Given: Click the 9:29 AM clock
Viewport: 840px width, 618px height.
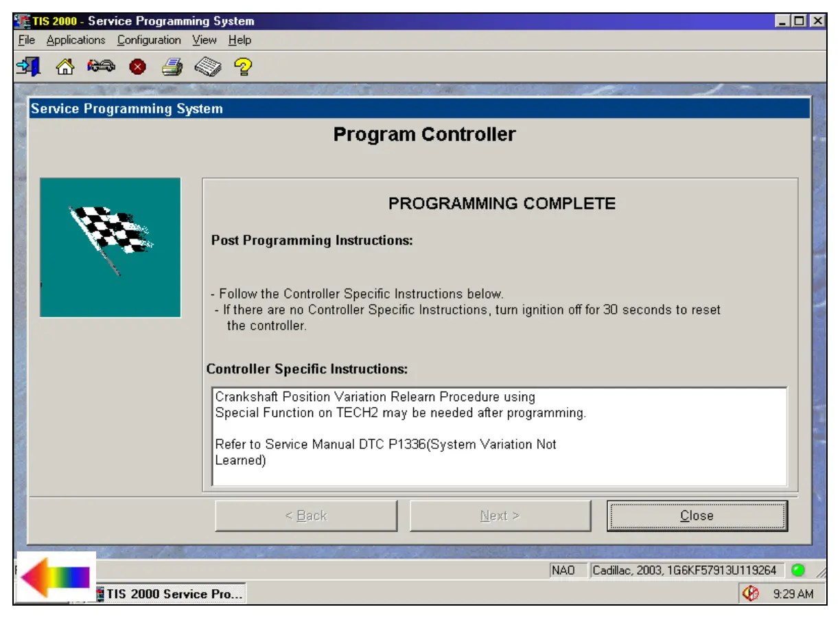Looking at the screenshot, I should (x=793, y=594).
